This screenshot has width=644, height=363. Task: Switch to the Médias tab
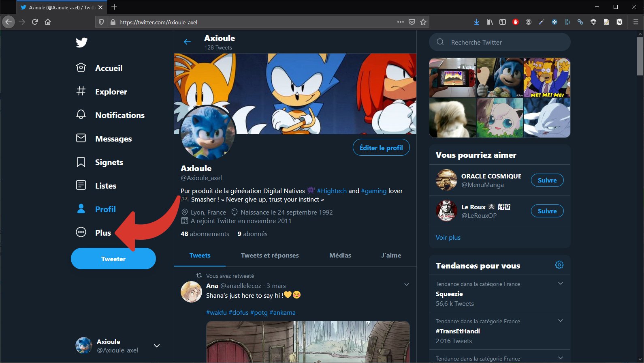[x=340, y=256]
